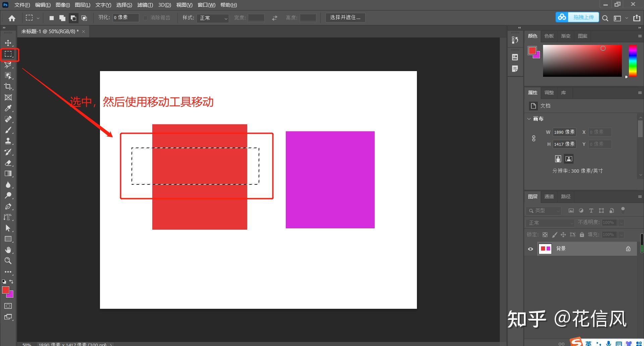Click the Share export icon at top right
The height and width of the screenshot is (346, 644).
pyautogui.click(x=637, y=18)
